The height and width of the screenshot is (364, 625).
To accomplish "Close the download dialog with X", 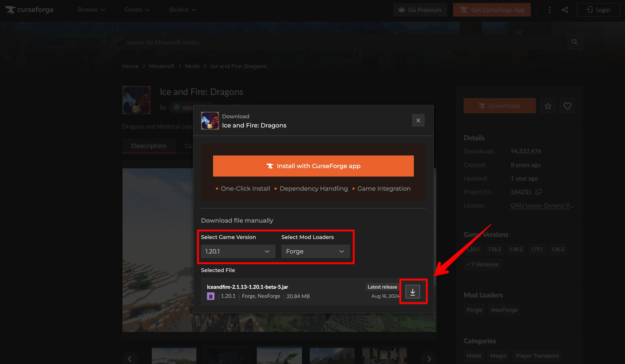I will pyautogui.click(x=418, y=120).
